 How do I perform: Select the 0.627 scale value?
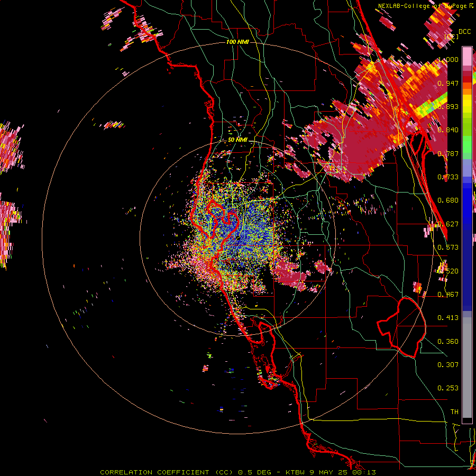click(x=448, y=224)
